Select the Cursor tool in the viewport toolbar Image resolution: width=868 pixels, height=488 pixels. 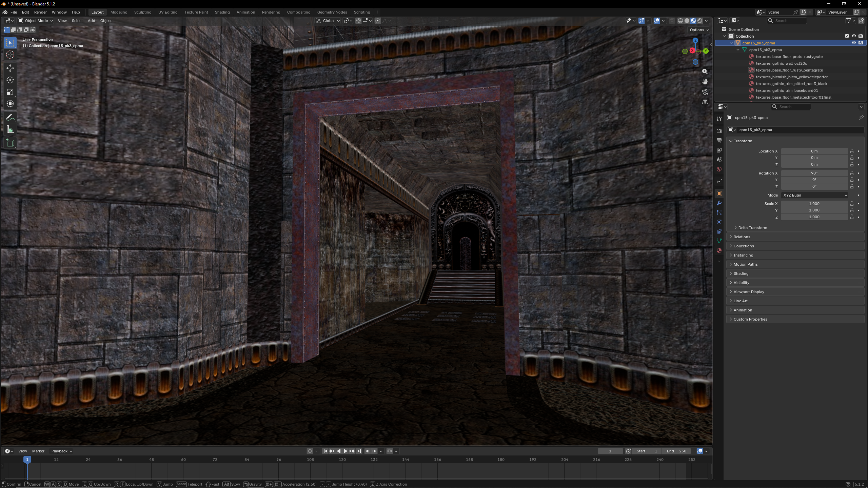(10, 55)
